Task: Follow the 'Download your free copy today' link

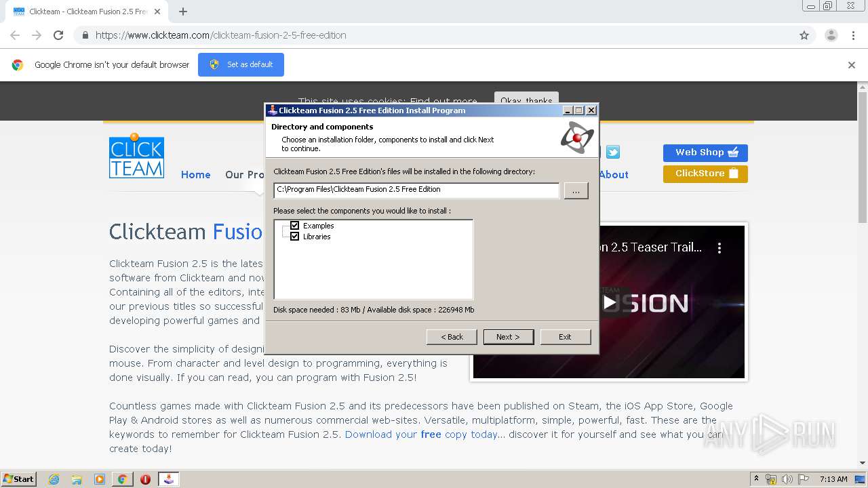Action: [x=421, y=434]
